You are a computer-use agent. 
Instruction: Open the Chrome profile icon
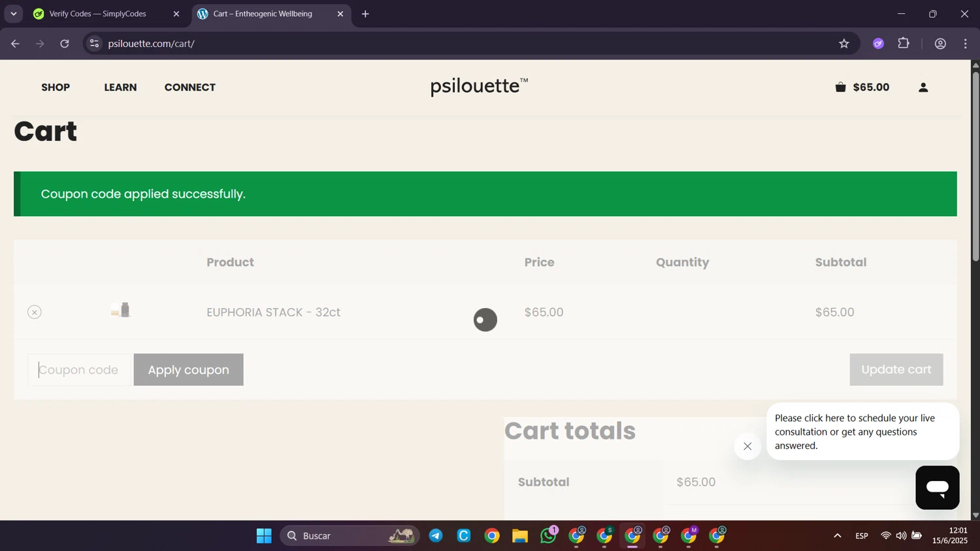point(940,44)
